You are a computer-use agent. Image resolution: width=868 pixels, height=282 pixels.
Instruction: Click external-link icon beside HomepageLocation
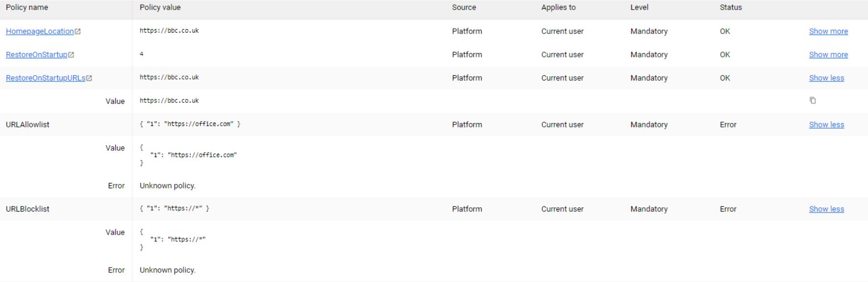(78, 32)
